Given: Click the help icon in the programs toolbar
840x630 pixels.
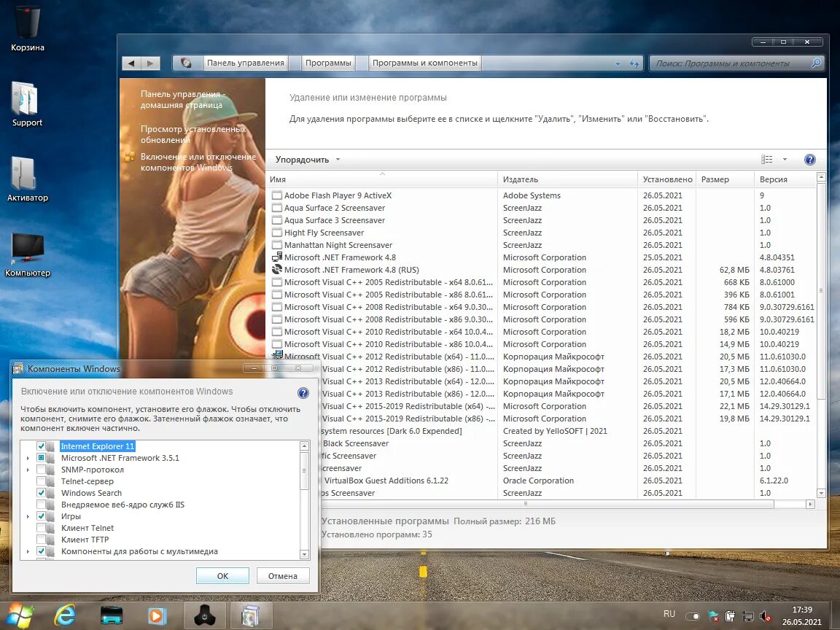Looking at the screenshot, I should point(810,159).
